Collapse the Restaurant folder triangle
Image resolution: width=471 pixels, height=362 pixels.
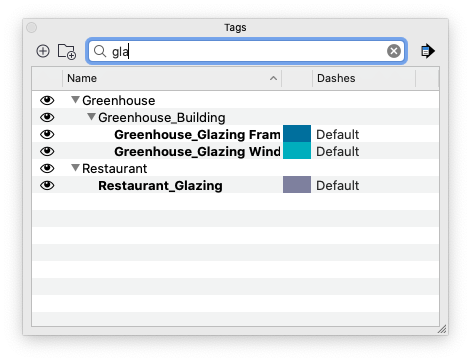(76, 168)
